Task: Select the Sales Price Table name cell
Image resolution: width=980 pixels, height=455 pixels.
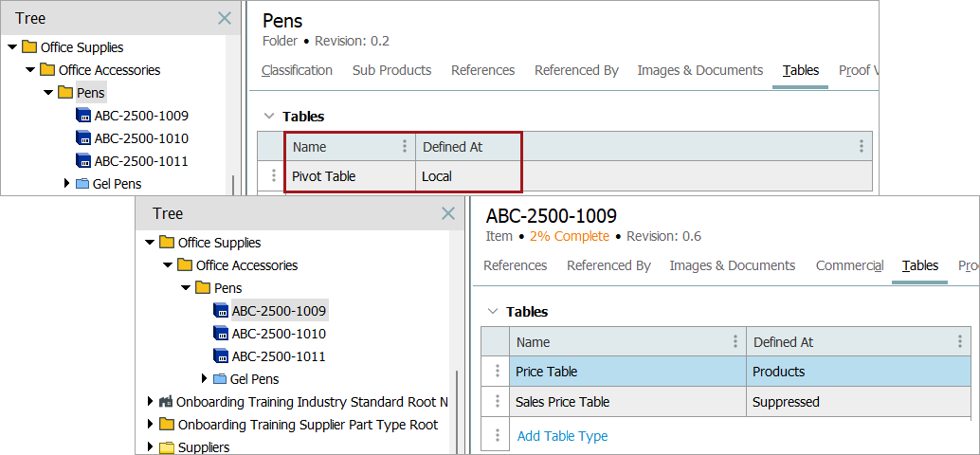Action: coord(628,401)
